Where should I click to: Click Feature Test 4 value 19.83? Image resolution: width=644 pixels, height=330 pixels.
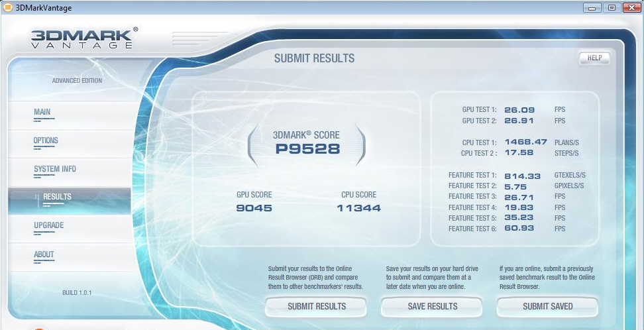click(x=519, y=207)
